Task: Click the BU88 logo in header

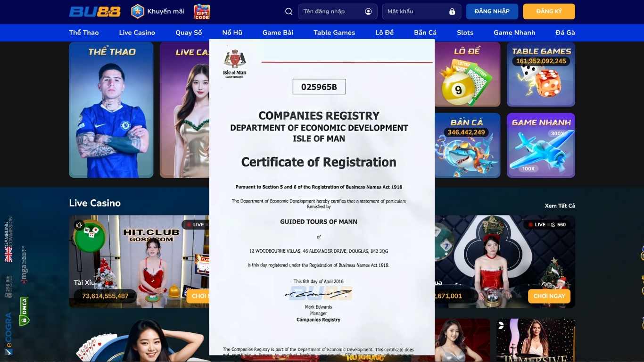Action: coord(95,11)
